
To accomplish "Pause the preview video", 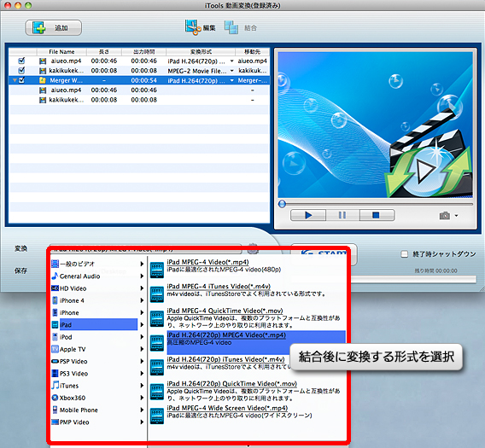I will click(342, 215).
